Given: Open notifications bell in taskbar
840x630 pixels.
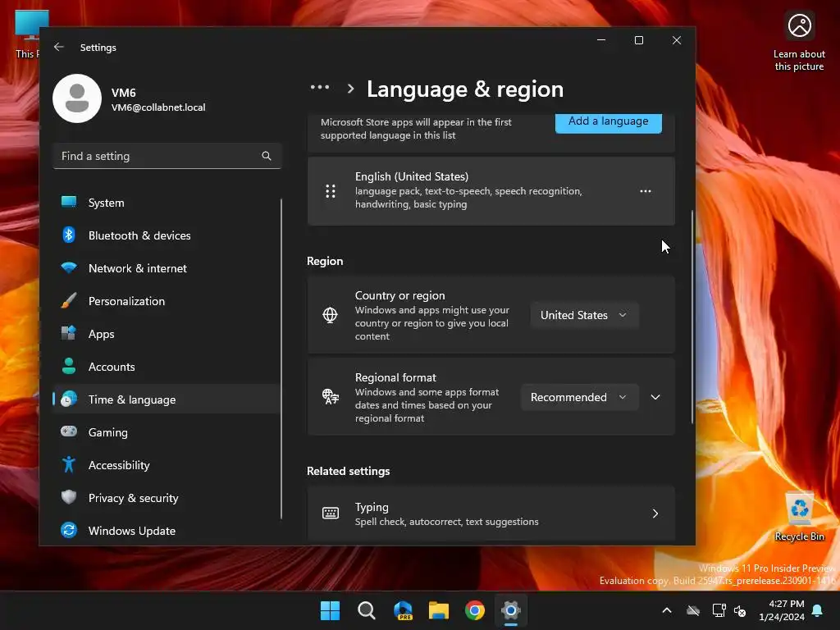Looking at the screenshot, I should coord(818,610).
